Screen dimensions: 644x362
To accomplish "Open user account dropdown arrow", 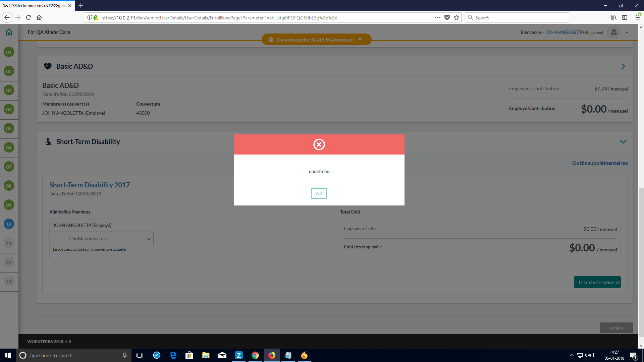I will click(x=627, y=33).
